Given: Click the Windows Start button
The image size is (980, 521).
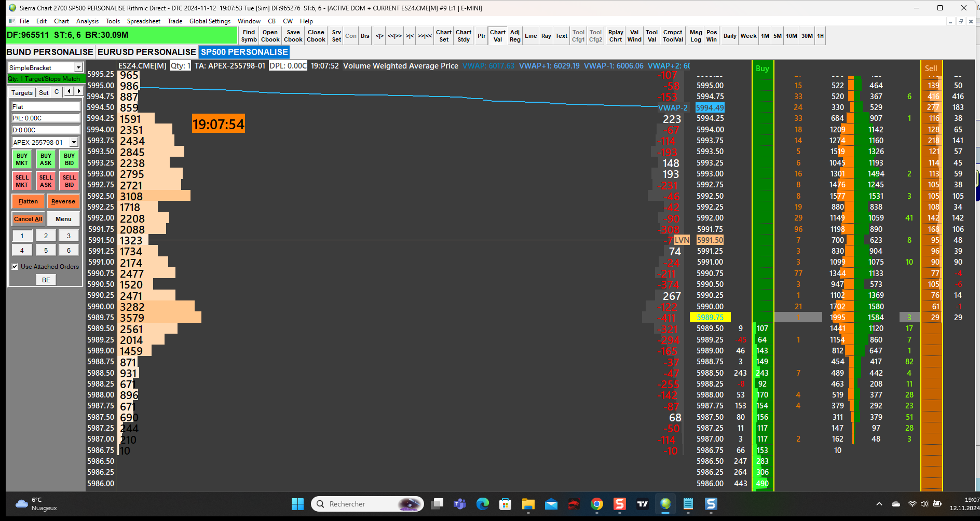Looking at the screenshot, I should pyautogui.click(x=297, y=504).
